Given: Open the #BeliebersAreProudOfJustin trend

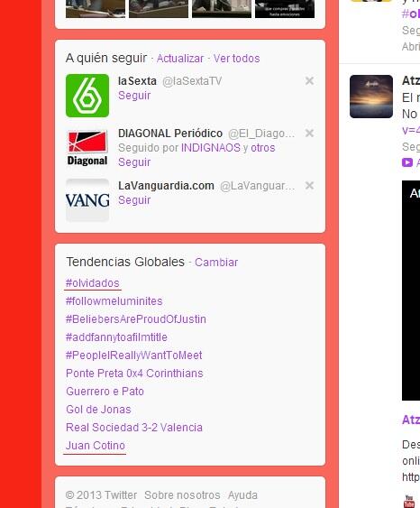Looking at the screenshot, I should (x=136, y=319).
